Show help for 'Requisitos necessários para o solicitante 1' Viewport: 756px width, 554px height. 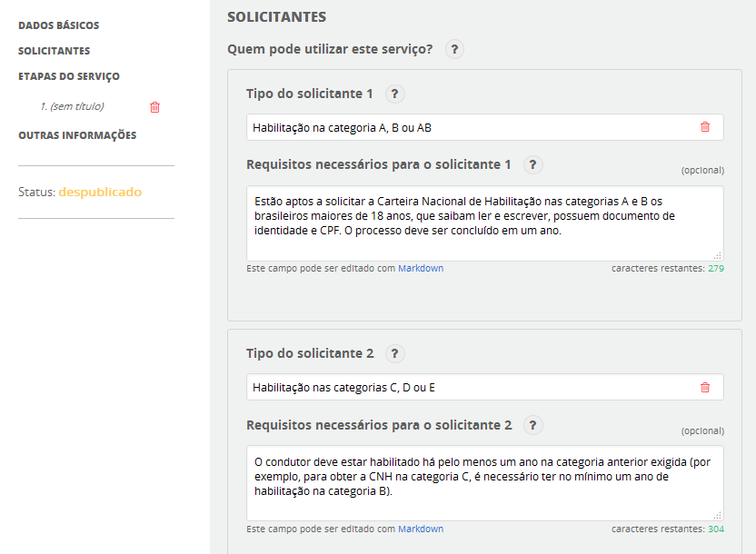click(533, 165)
